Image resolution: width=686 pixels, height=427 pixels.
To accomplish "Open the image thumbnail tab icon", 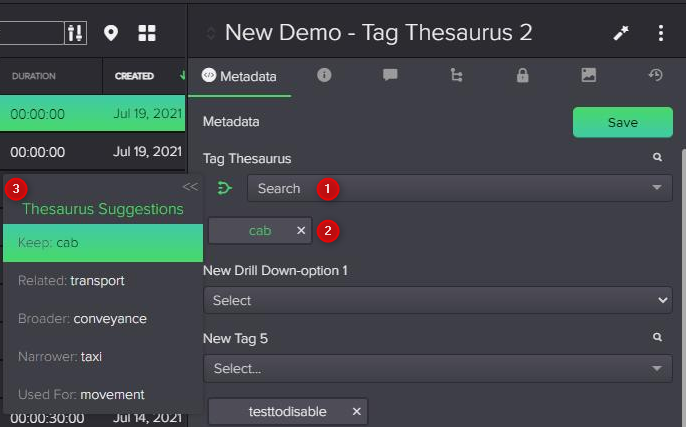I will 589,76.
